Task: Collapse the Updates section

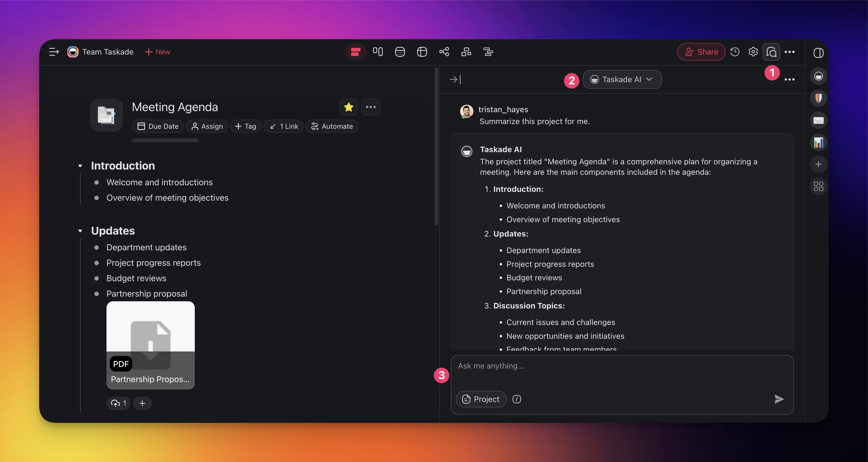Action: click(x=80, y=231)
